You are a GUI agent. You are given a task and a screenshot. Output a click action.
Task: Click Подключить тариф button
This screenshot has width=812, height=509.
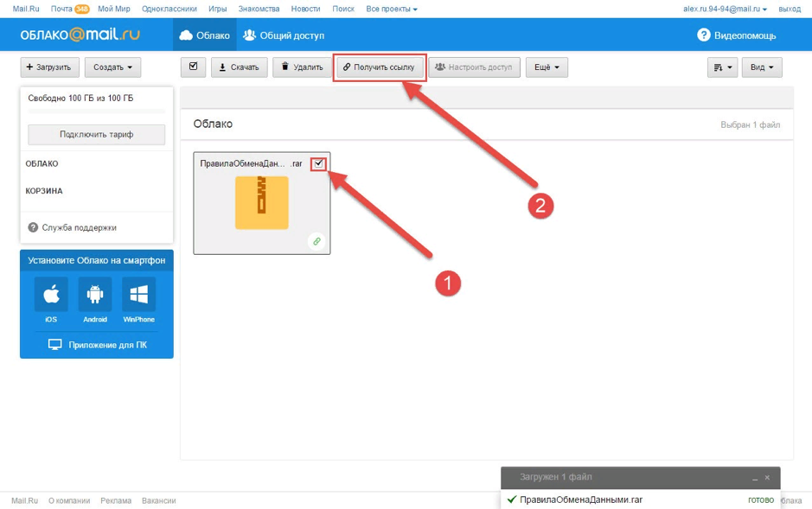96,135
